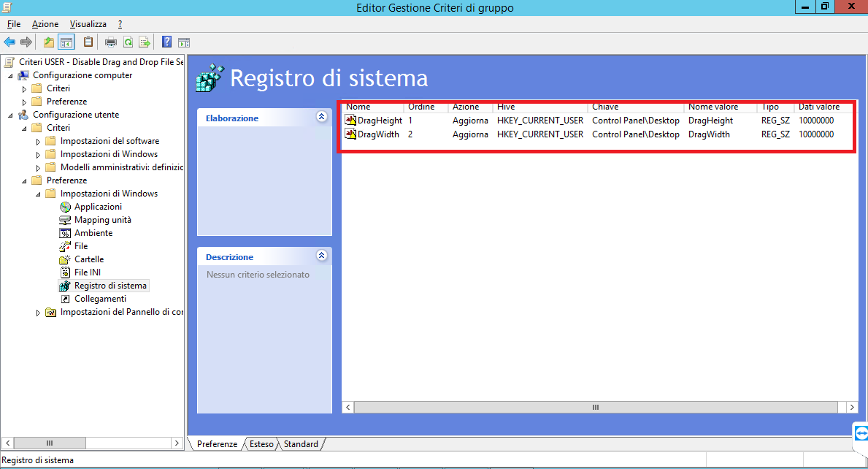This screenshot has width=868, height=469.
Task: Select the DragHeight row name
Action: tap(380, 120)
